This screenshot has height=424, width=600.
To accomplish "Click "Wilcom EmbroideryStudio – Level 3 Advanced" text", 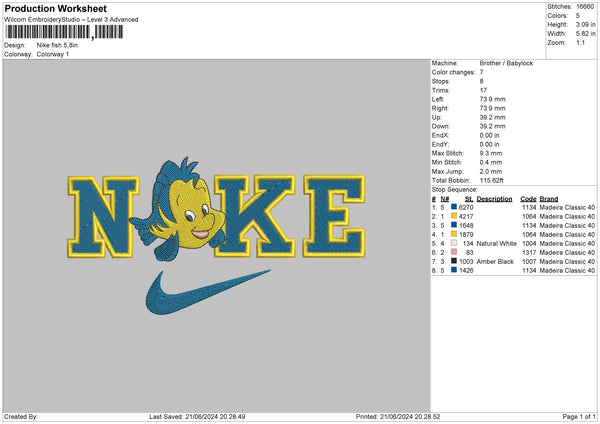I will pos(71,20).
